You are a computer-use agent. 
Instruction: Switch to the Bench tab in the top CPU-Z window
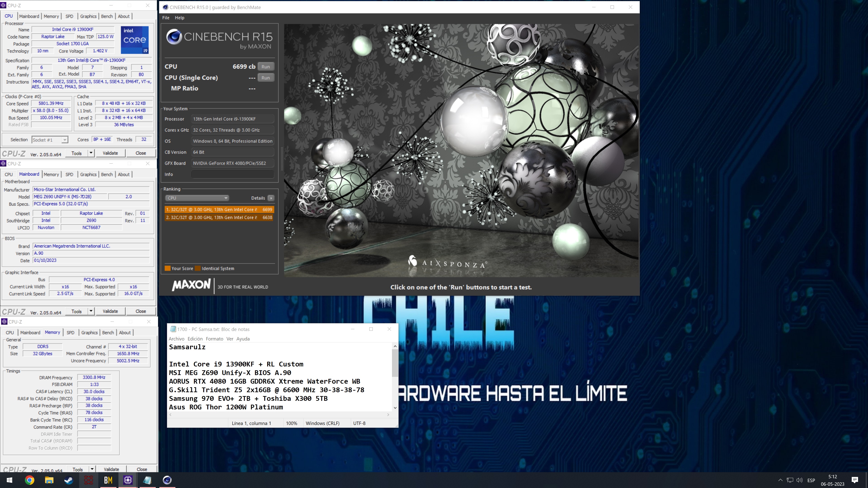point(107,16)
